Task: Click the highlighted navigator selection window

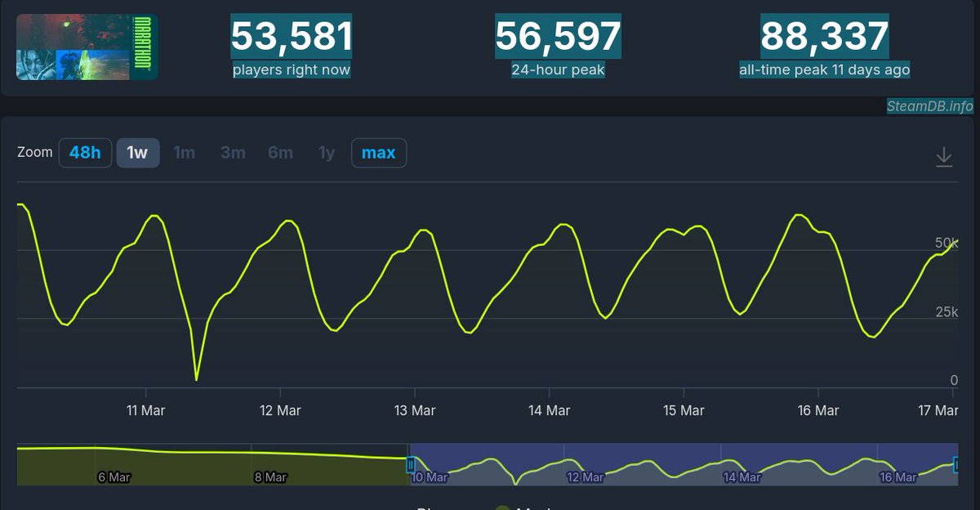Action: (x=684, y=464)
